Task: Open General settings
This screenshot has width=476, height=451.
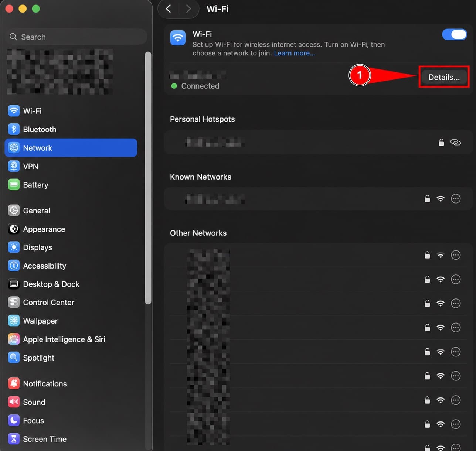Action: [71, 211]
